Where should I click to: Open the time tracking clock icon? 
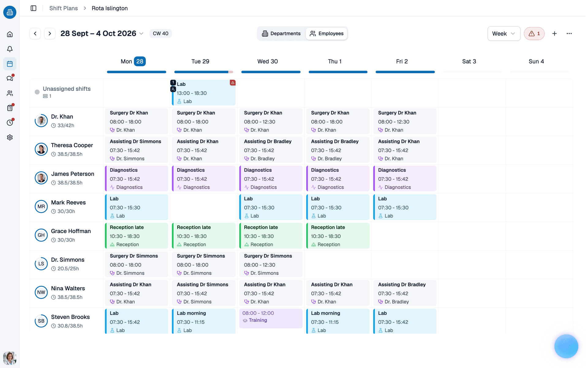10,123
